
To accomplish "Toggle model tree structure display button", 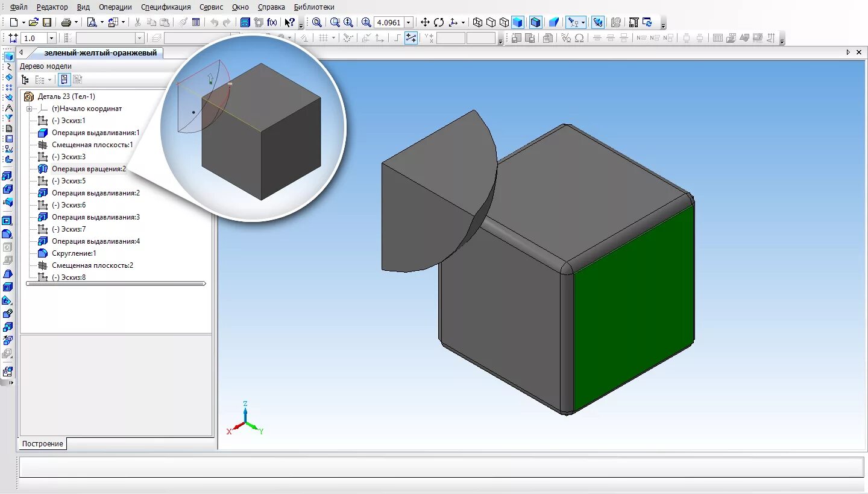I will point(25,80).
